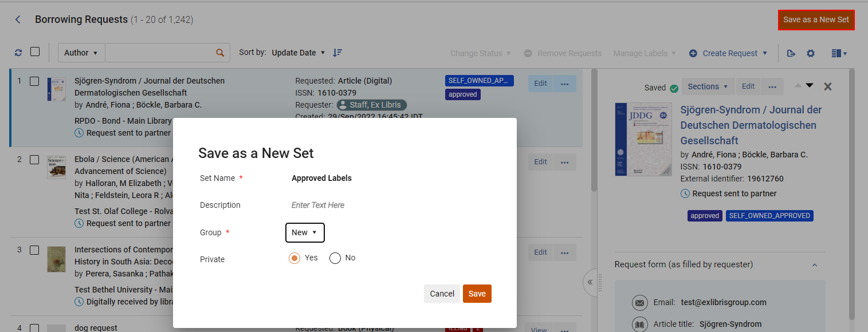Screen dimensions: 868x332
Task: Open more actions for Ebola row
Action: coord(564,162)
